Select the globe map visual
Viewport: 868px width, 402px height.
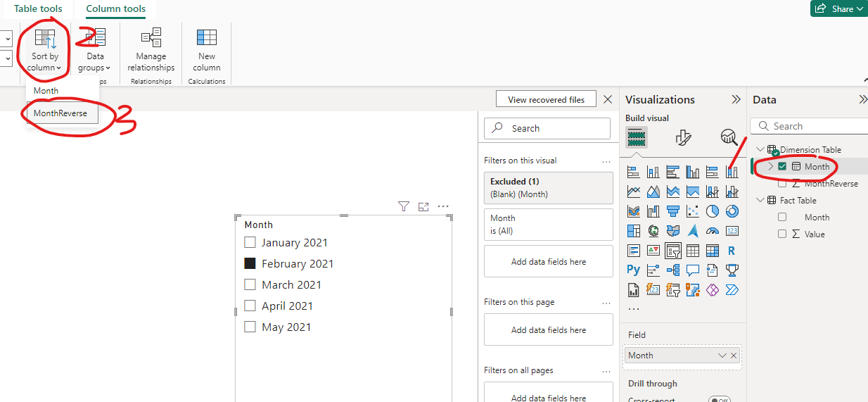[x=653, y=231]
